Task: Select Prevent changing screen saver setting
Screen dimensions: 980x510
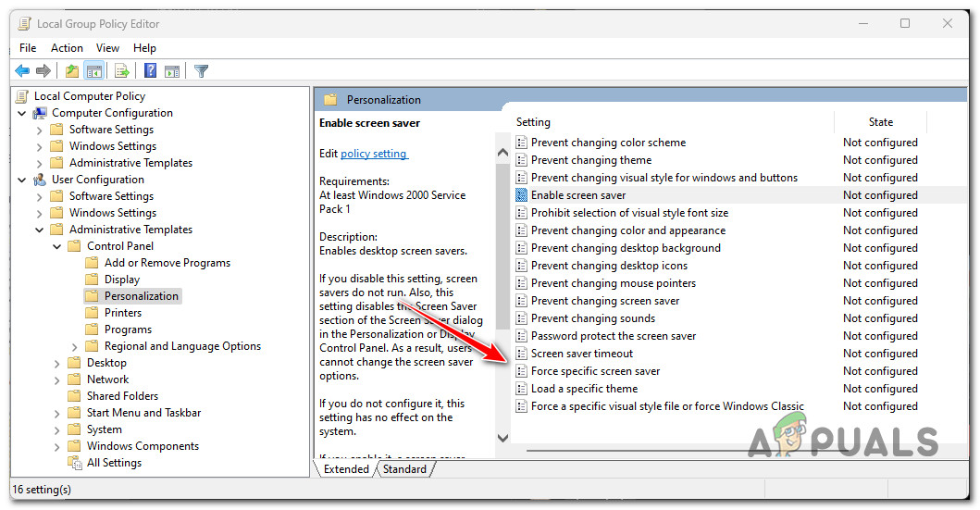Action: click(605, 301)
